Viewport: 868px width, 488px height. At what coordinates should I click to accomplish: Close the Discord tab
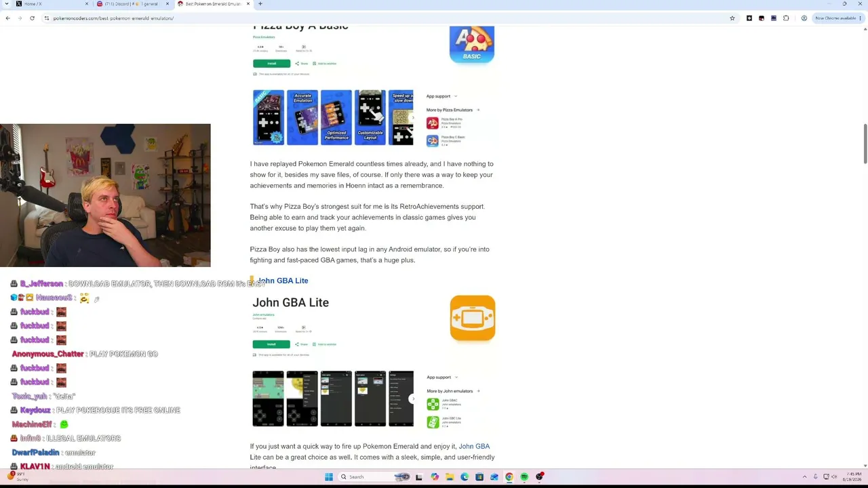click(167, 4)
